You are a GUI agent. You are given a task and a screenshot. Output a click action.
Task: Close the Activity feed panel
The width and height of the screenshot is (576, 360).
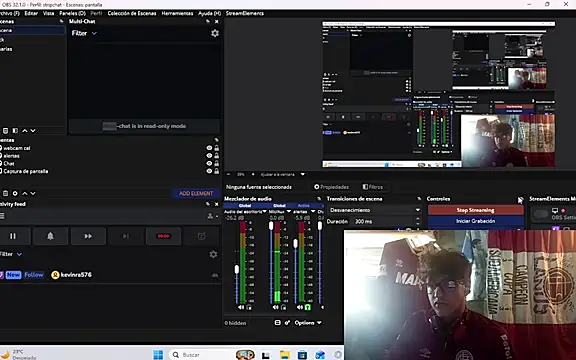(216, 204)
